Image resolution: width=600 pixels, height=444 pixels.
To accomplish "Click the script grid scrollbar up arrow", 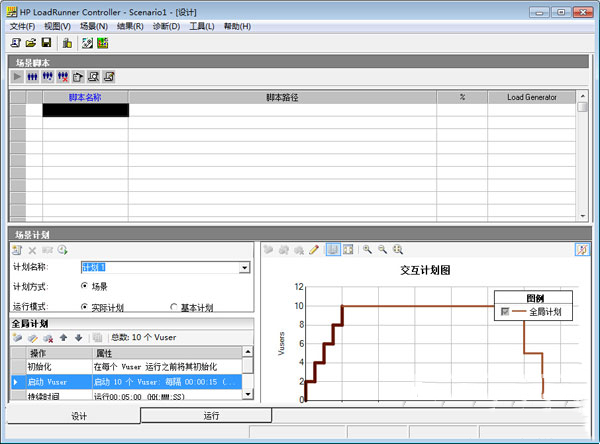I will point(582,96).
